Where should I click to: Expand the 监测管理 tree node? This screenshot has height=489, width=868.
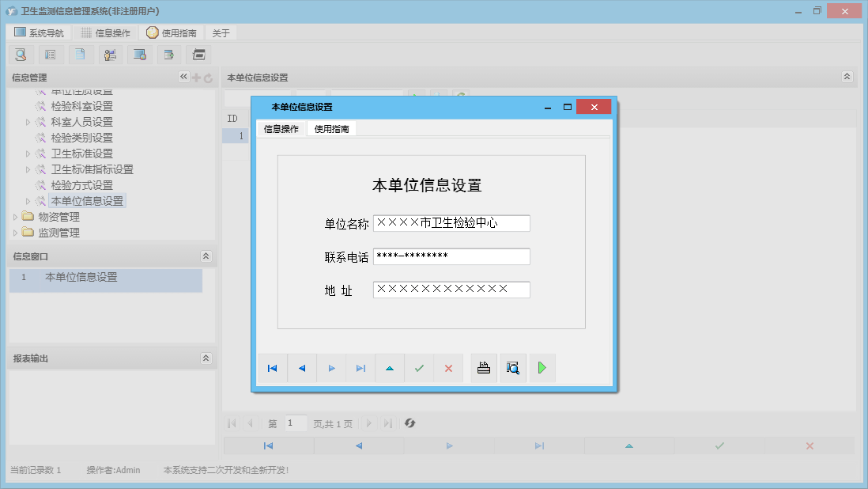[16, 232]
